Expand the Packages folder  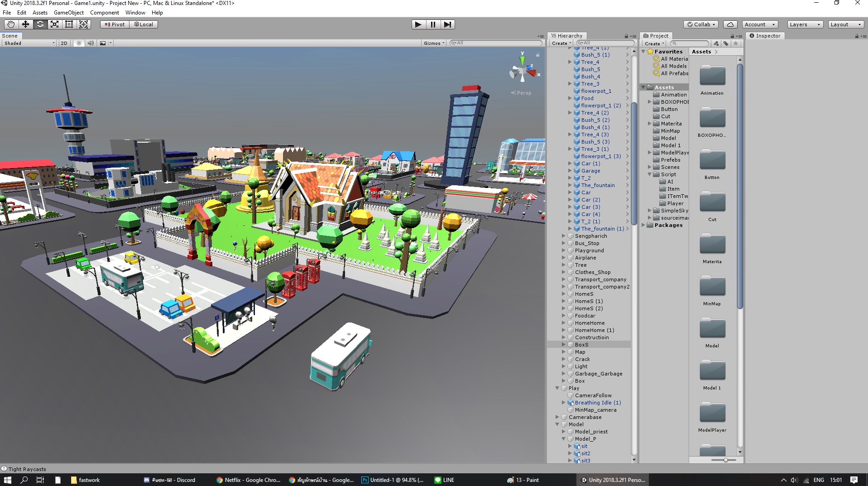(x=643, y=225)
